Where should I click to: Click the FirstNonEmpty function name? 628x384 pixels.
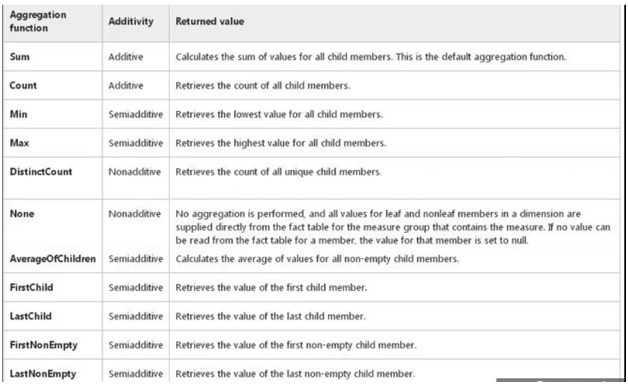44,345
